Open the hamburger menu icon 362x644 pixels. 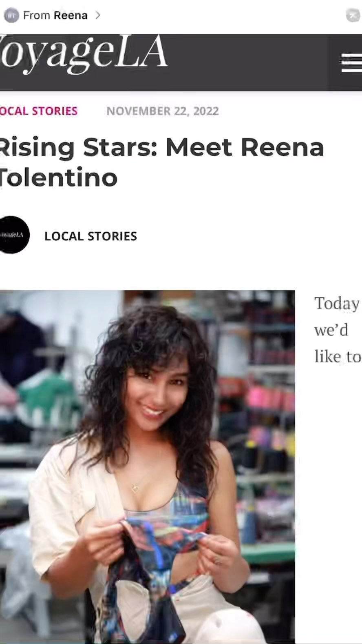[351, 63]
